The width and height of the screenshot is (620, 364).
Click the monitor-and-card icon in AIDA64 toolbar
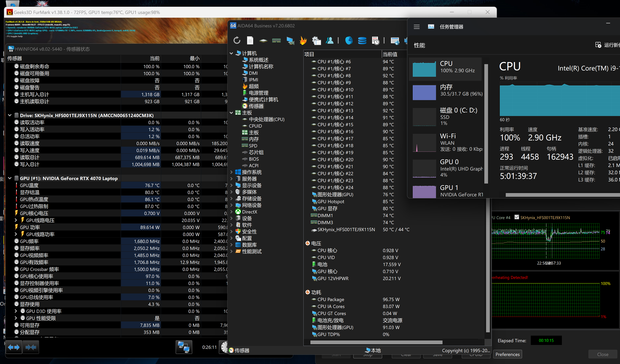coord(290,41)
